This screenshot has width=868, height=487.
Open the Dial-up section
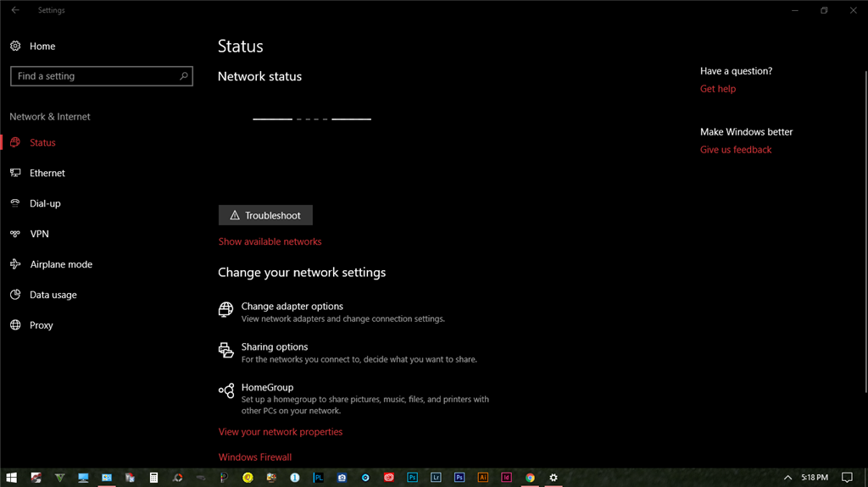click(x=45, y=203)
